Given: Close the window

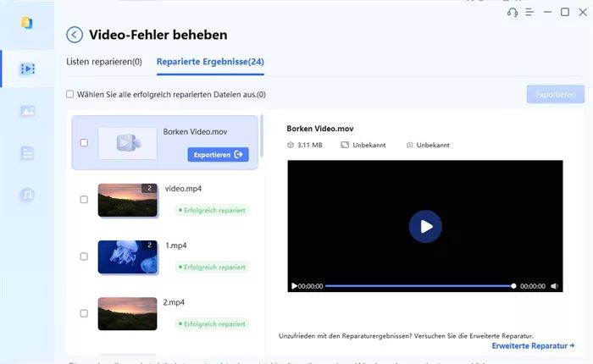Looking at the screenshot, I should click(x=583, y=12).
